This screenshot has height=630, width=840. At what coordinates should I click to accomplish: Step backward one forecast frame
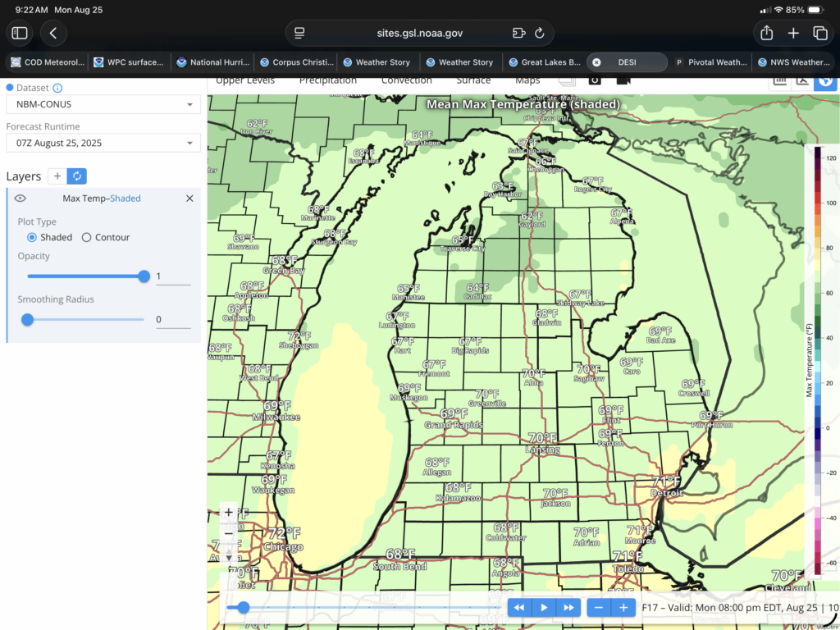[x=519, y=608]
